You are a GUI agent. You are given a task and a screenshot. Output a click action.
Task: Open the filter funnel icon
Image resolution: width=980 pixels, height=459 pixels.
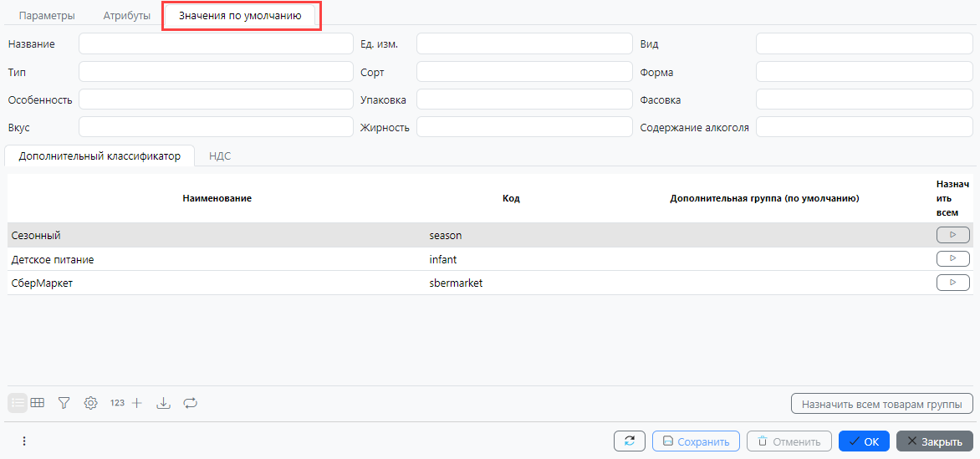click(64, 403)
